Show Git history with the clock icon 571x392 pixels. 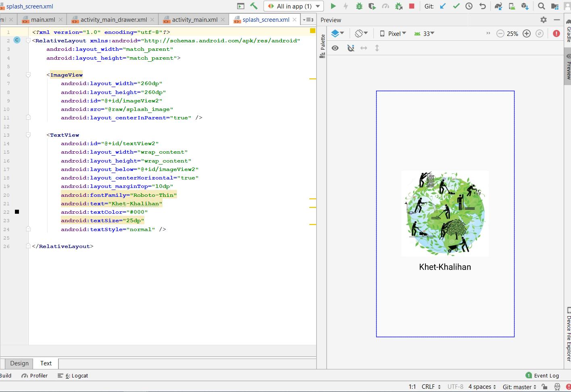(x=469, y=6)
